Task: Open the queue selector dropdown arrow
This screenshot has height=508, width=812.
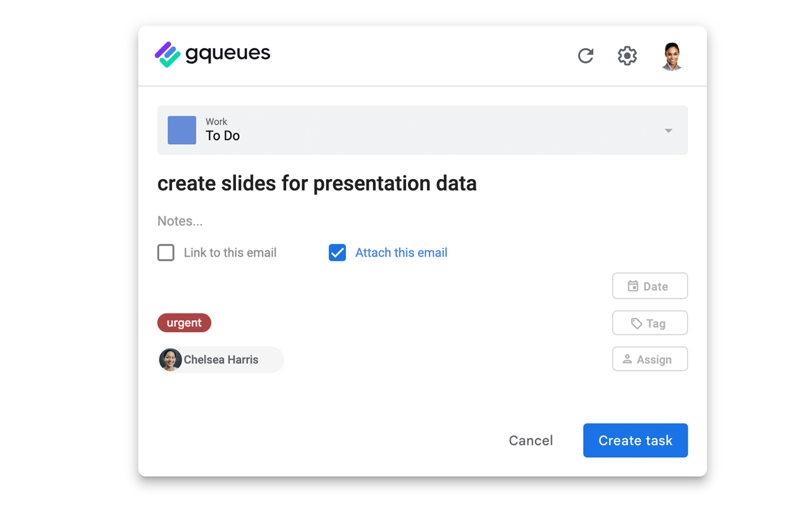Action: (x=668, y=130)
